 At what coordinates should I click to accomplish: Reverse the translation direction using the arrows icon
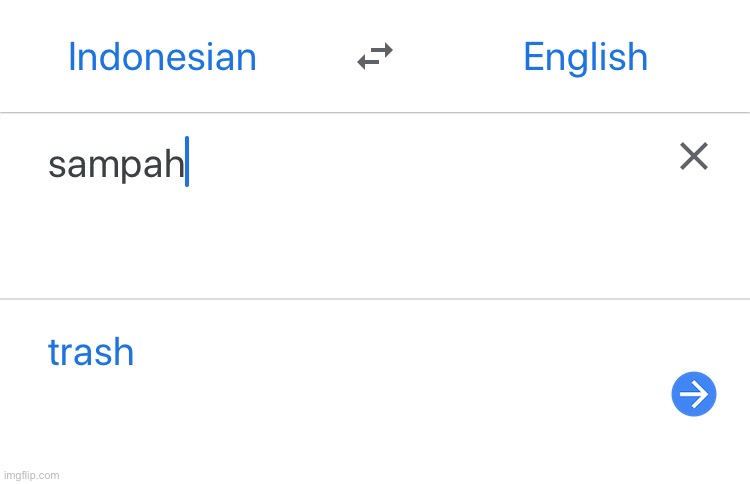(375, 56)
